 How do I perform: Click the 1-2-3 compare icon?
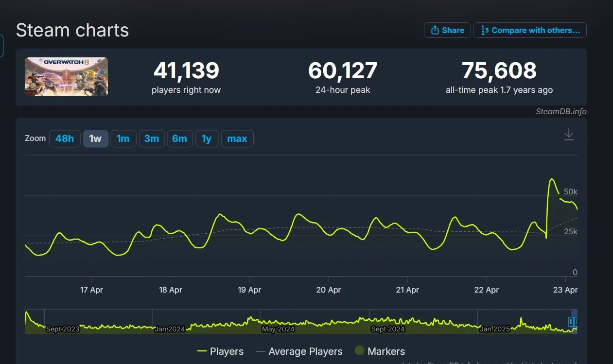pos(485,30)
